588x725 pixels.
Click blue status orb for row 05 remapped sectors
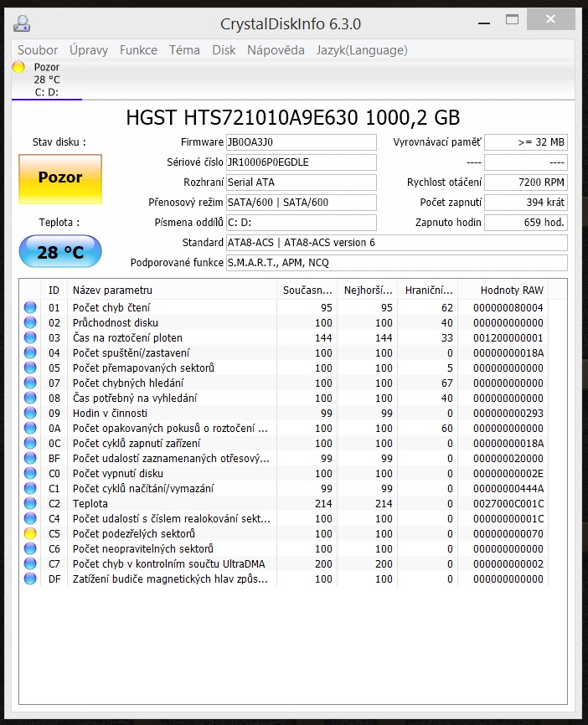[30, 368]
